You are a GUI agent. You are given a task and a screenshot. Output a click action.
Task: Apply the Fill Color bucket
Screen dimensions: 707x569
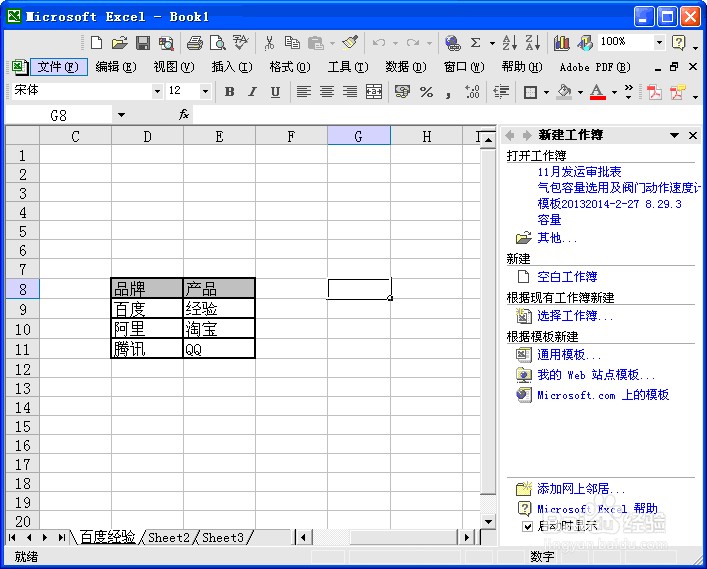pyautogui.click(x=564, y=92)
